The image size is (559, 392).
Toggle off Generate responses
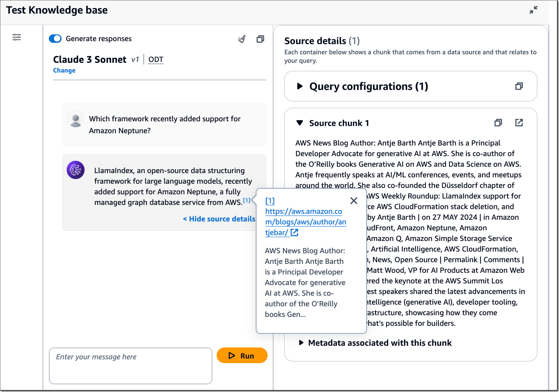coord(55,39)
